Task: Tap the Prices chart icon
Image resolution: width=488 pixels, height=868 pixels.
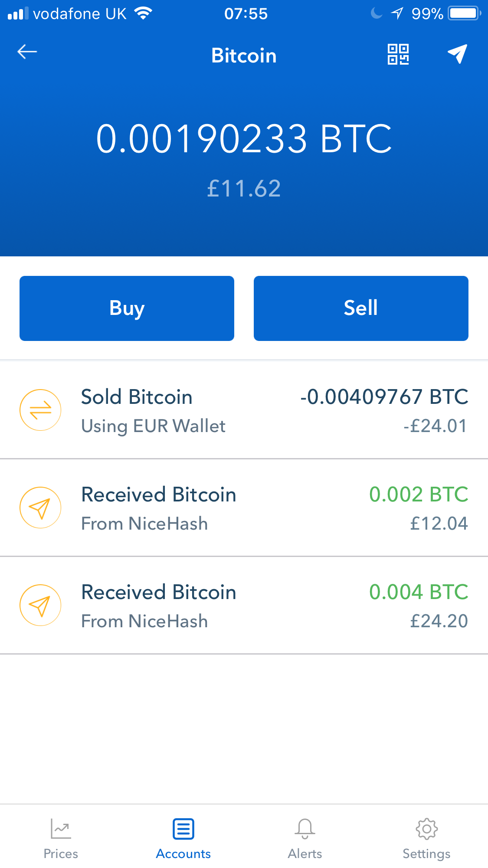Action: pyautogui.click(x=61, y=829)
